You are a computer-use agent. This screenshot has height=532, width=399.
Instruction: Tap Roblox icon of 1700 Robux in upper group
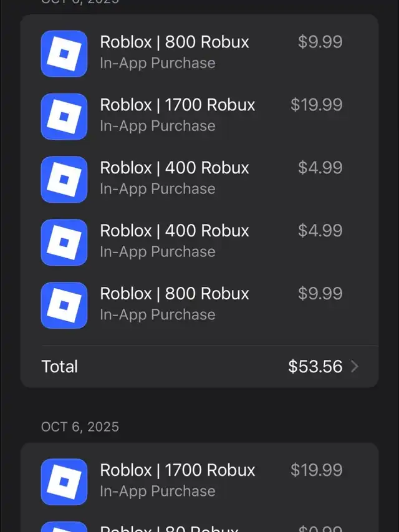pos(64,117)
